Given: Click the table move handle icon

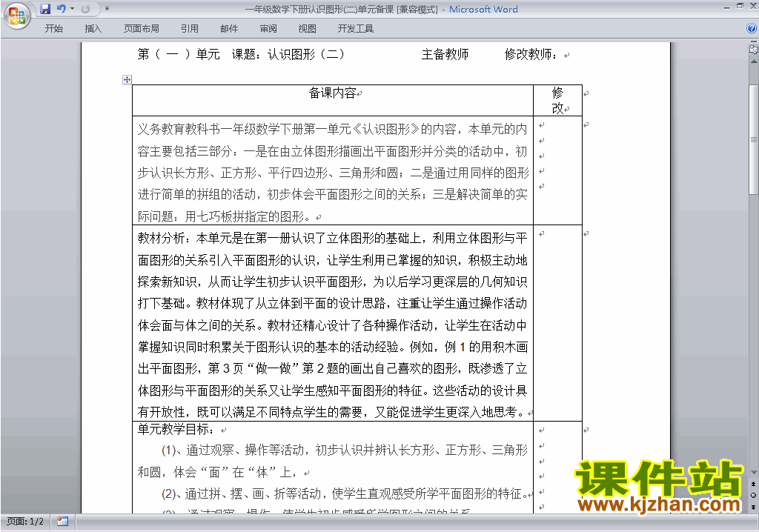Looking at the screenshot, I should 127,80.
